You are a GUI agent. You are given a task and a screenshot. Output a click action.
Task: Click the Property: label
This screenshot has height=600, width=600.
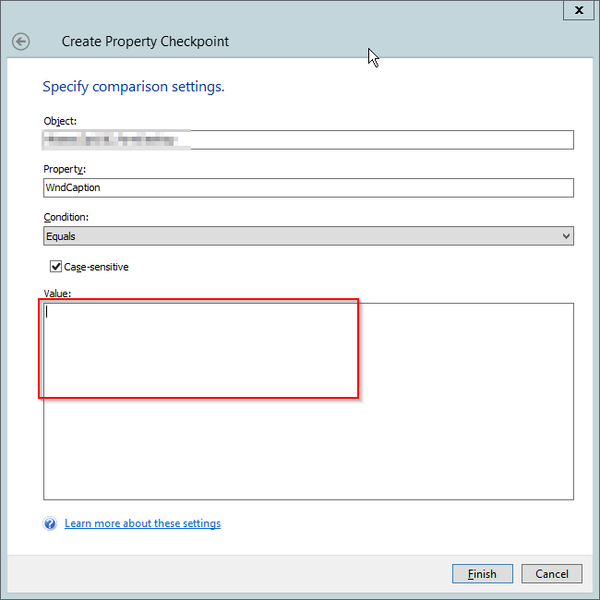[64, 169]
